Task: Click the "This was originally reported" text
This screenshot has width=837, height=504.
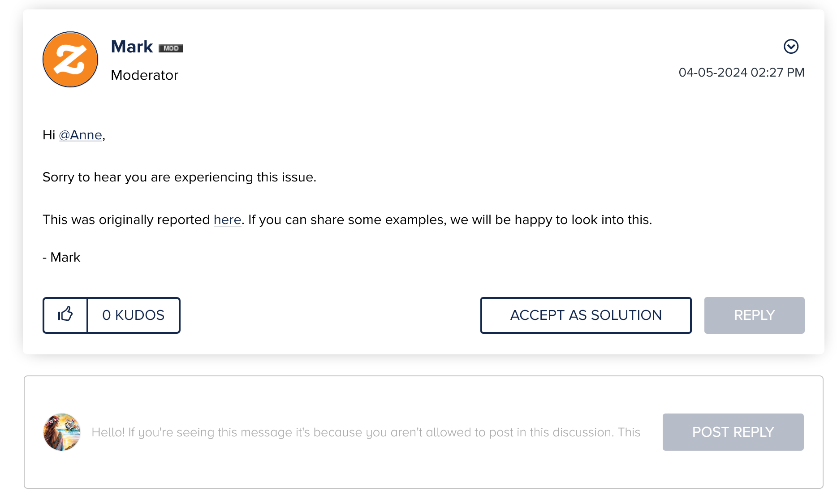Action: tap(126, 220)
